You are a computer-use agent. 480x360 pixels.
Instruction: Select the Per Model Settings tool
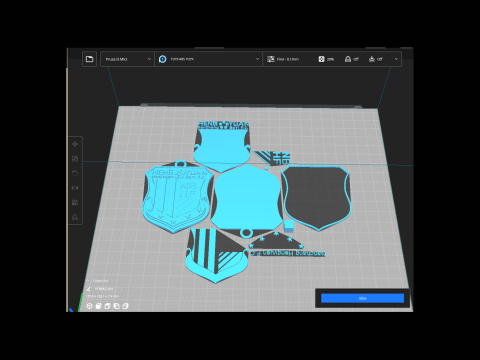pyautogui.click(x=75, y=203)
